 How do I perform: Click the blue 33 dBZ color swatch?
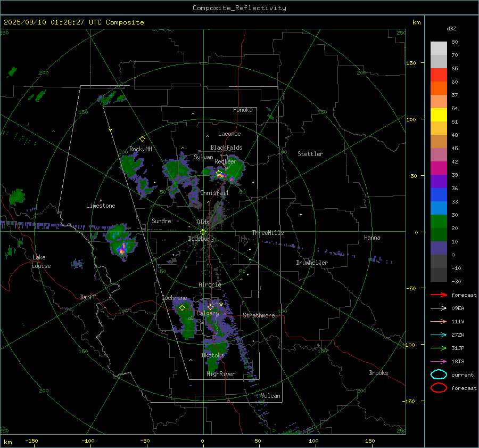(x=439, y=195)
